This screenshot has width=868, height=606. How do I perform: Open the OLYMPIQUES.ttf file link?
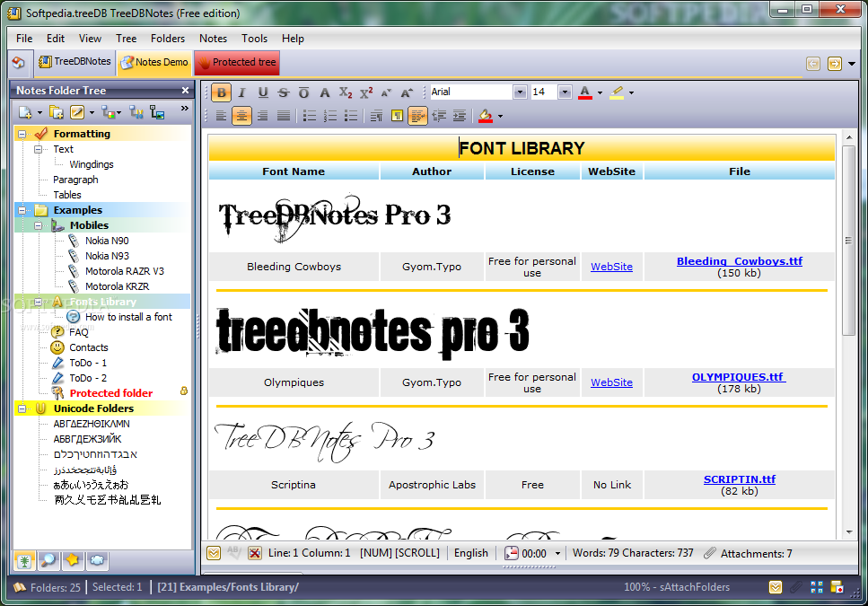739,377
